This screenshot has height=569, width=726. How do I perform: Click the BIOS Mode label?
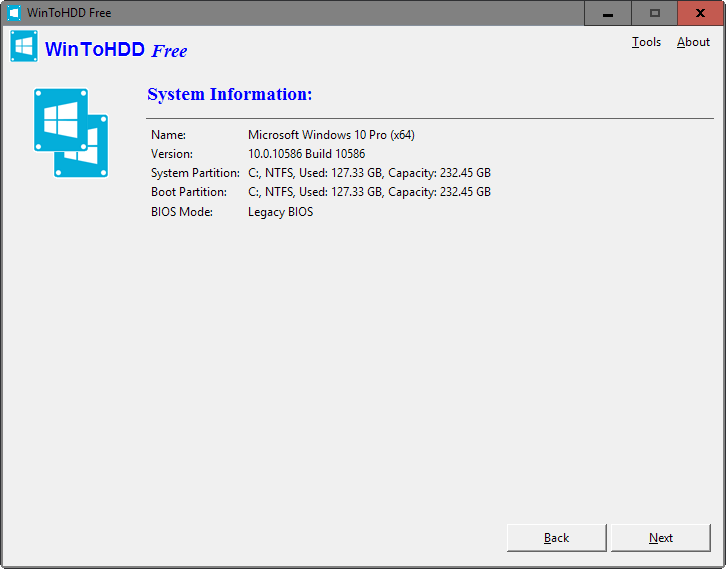click(x=182, y=212)
